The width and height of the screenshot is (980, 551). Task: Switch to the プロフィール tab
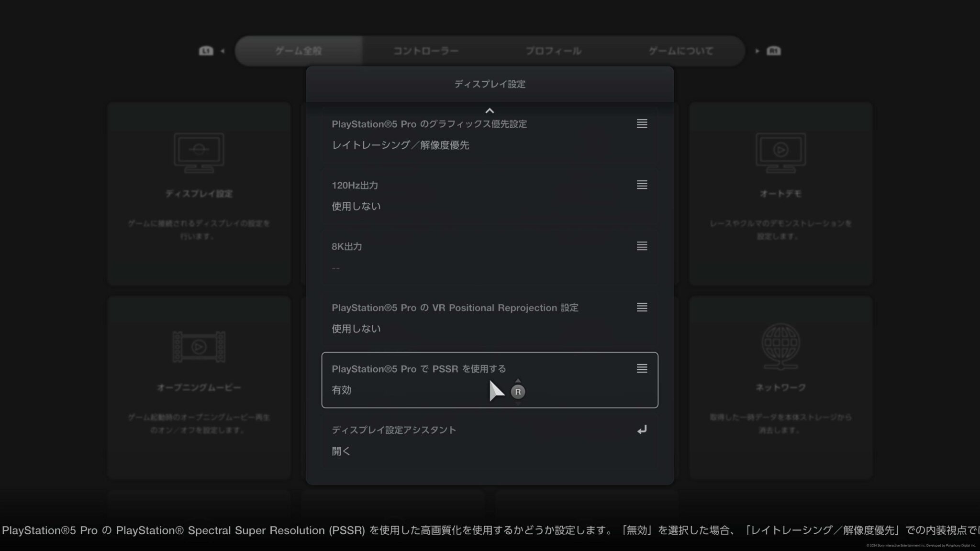(x=553, y=51)
